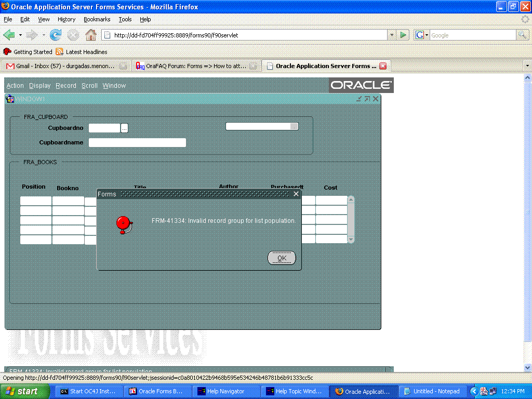Switch to the Gmail Inbox tab

(x=66, y=66)
